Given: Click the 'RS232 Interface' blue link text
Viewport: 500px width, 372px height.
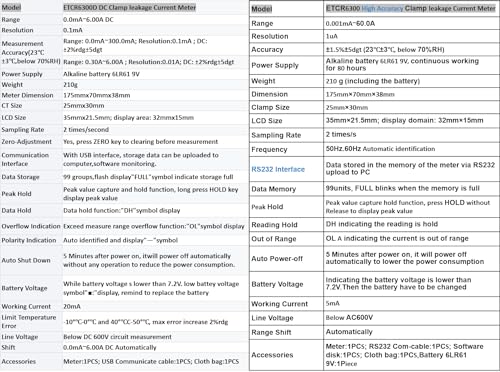Looking at the screenshot, I should click(x=278, y=169).
